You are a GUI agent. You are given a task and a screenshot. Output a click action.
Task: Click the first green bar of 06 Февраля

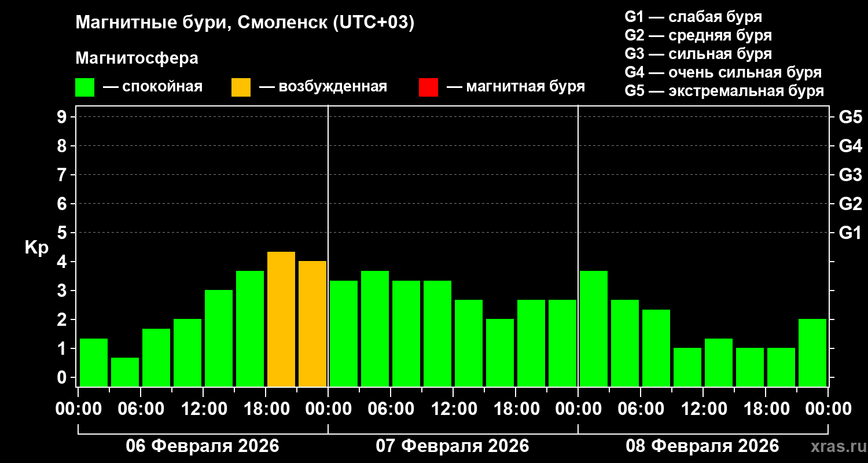tap(94, 362)
